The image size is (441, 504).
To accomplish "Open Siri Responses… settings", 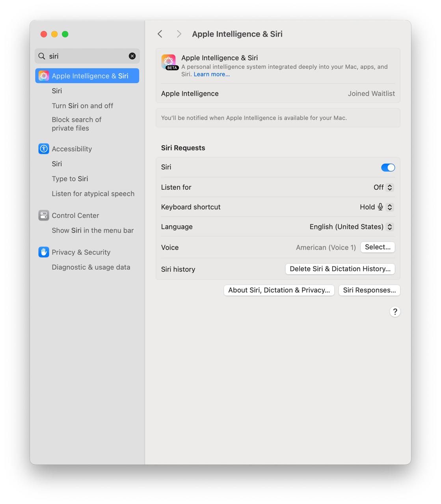I will [x=369, y=290].
